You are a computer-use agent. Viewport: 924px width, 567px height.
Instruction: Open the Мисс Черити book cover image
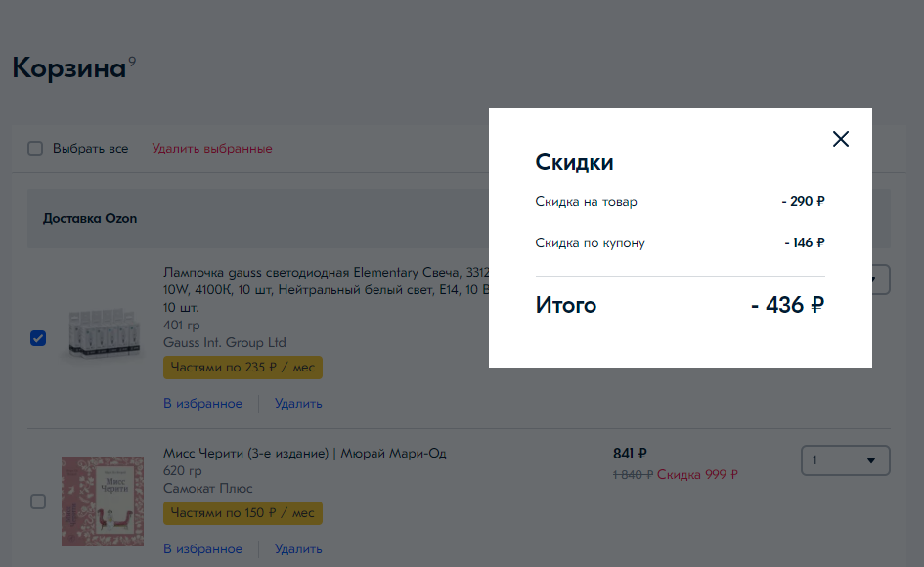pos(102,501)
